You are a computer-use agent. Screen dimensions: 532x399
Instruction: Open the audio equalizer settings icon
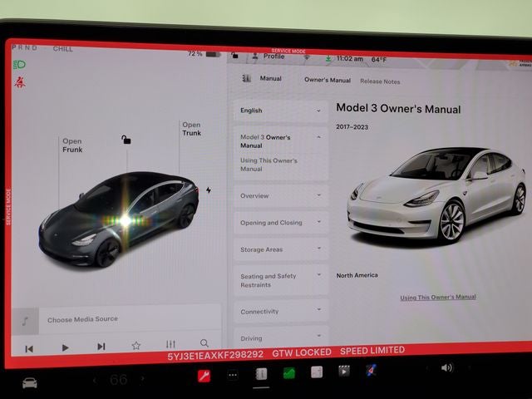coord(170,345)
